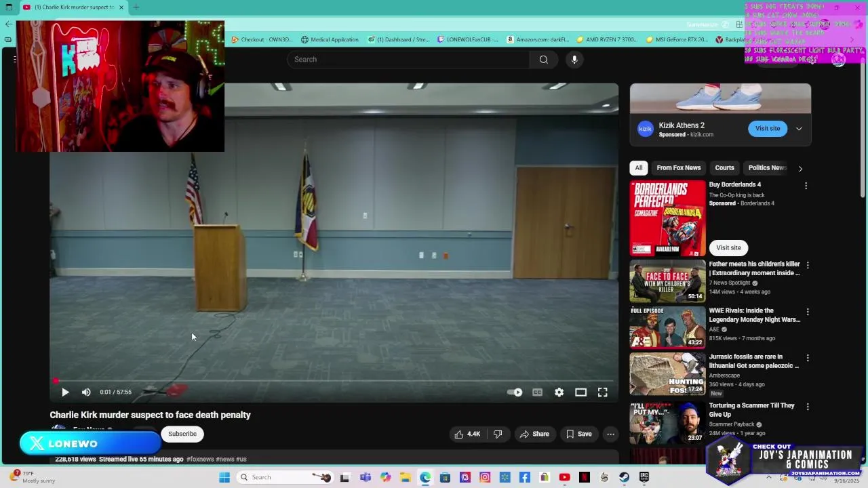Open the LONEWOLFanCUB Twitch bookmark
868x488 pixels.
point(468,39)
